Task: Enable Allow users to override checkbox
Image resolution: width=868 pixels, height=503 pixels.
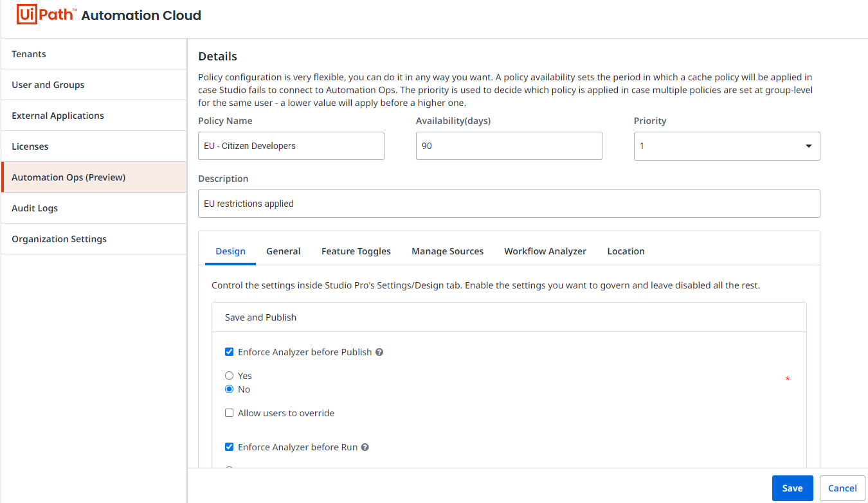Action: [x=229, y=413]
